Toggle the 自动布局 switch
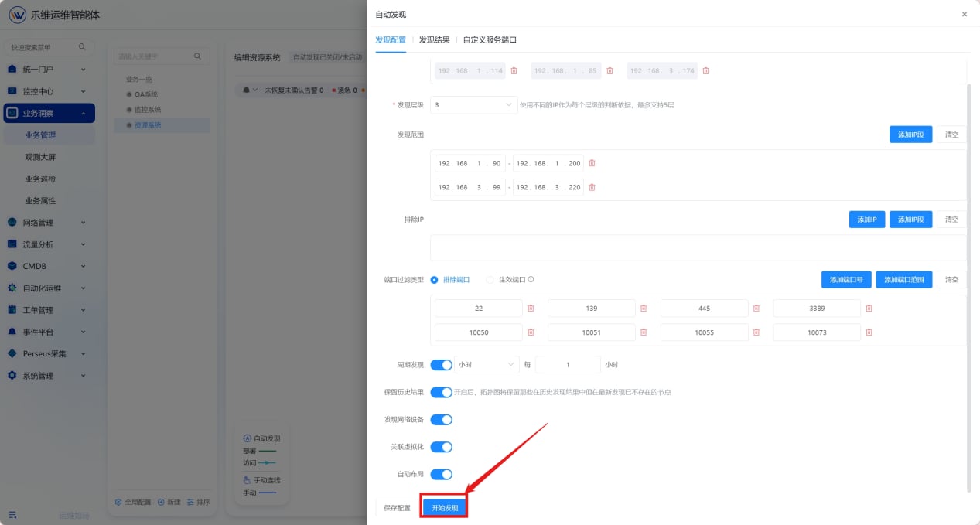 pyautogui.click(x=441, y=474)
